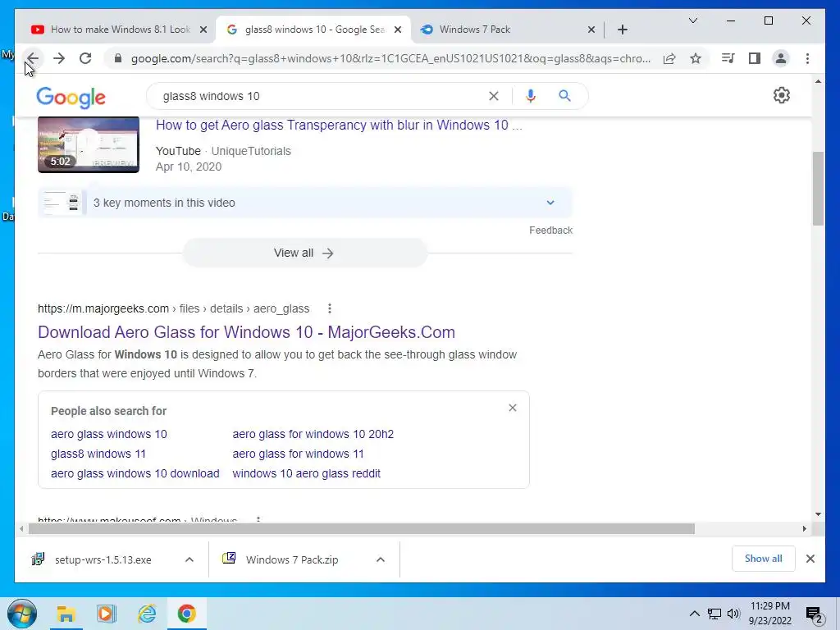The height and width of the screenshot is (630, 840).
Task: Click the horizontal scrollbar right arrow
Action: point(804,529)
